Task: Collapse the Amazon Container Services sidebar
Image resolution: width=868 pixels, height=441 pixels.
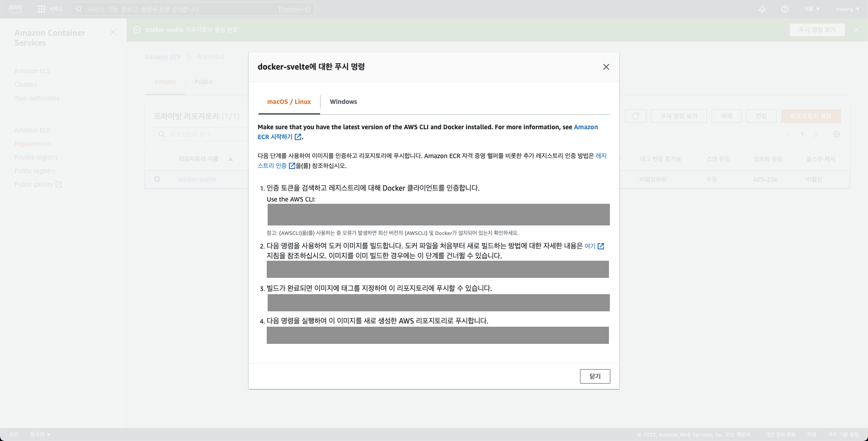Action: [x=113, y=32]
